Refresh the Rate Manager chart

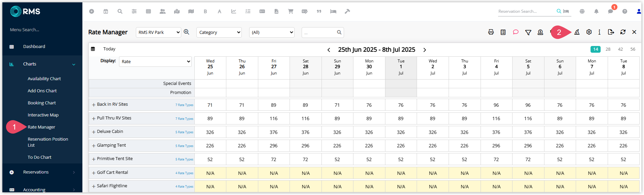coord(623,32)
